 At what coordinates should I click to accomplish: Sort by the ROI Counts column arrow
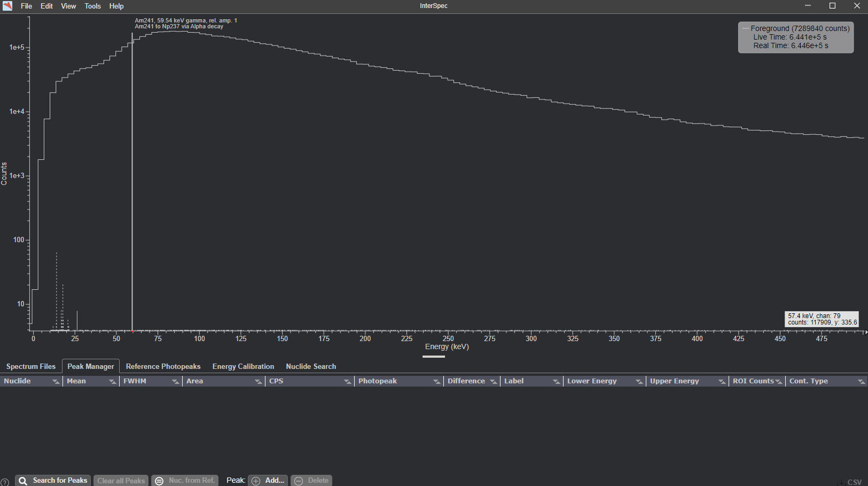(778, 381)
